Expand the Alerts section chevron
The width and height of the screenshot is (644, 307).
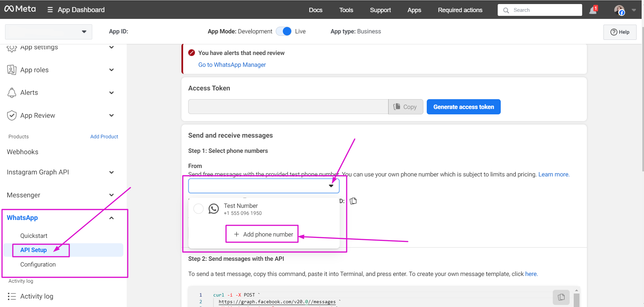point(112,93)
